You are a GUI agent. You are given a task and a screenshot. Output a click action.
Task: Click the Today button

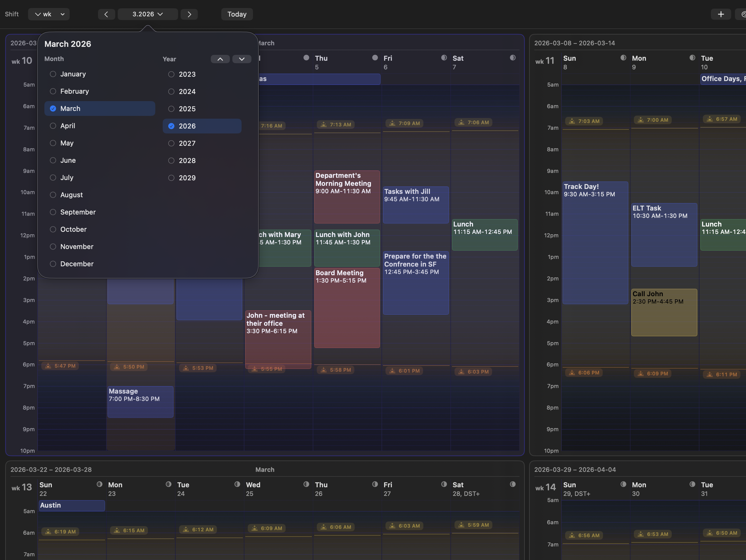[237, 14]
